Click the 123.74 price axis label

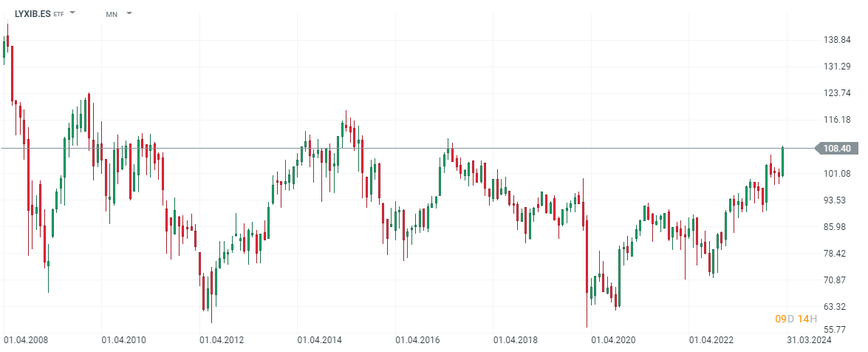click(836, 93)
